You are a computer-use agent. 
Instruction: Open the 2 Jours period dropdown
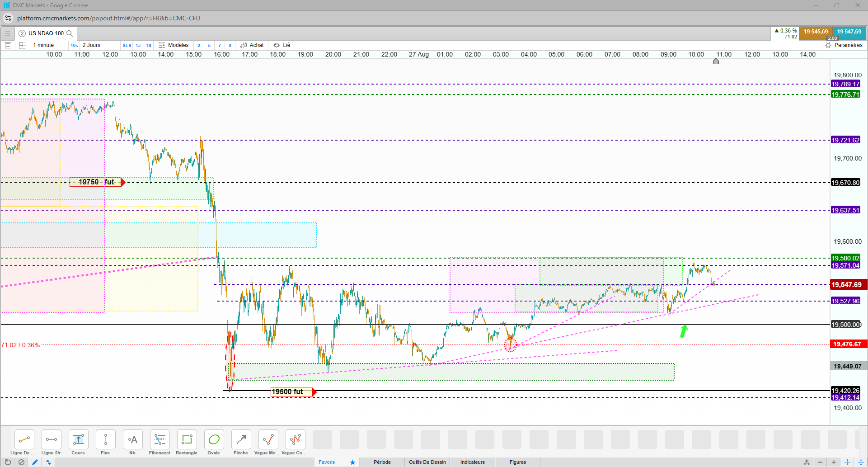pos(91,45)
